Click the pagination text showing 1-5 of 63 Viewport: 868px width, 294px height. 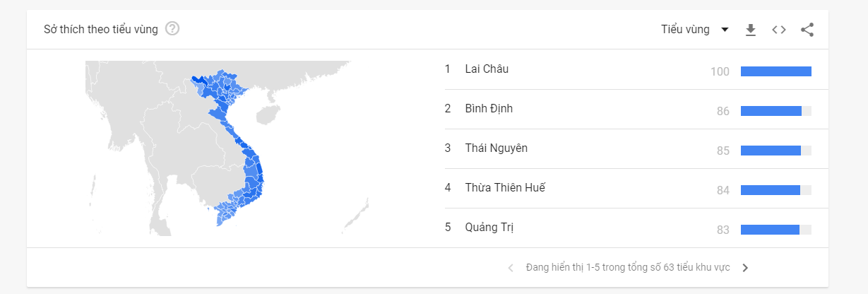628,268
